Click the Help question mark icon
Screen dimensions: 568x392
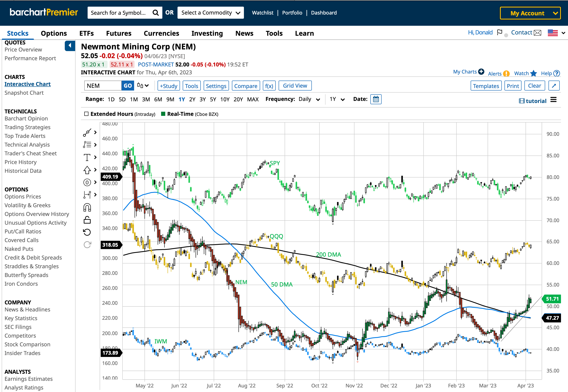[557, 73]
